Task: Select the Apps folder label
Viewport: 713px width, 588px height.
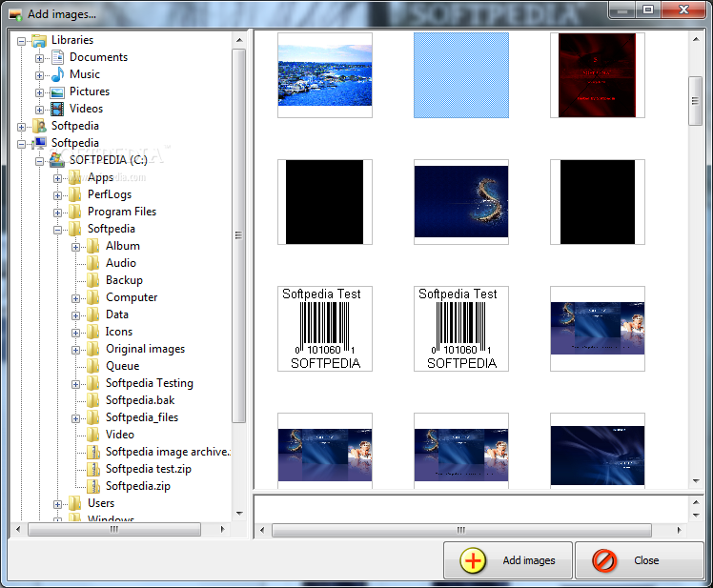Action: point(100,177)
